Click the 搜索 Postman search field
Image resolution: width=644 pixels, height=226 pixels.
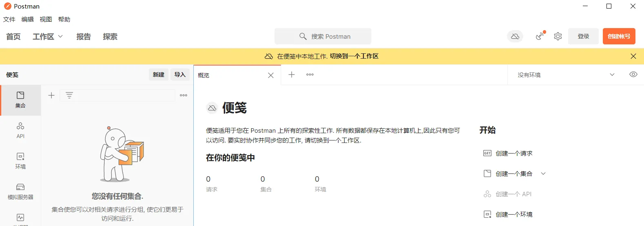323,36
